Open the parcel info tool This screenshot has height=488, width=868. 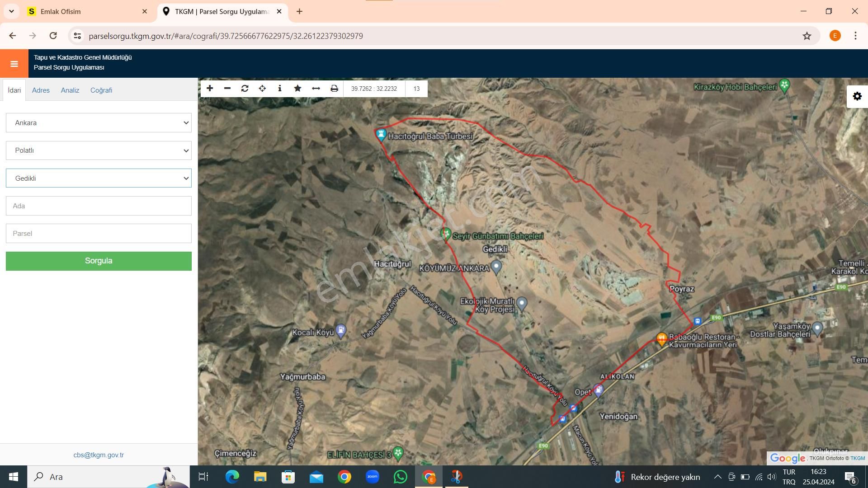pos(280,89)
